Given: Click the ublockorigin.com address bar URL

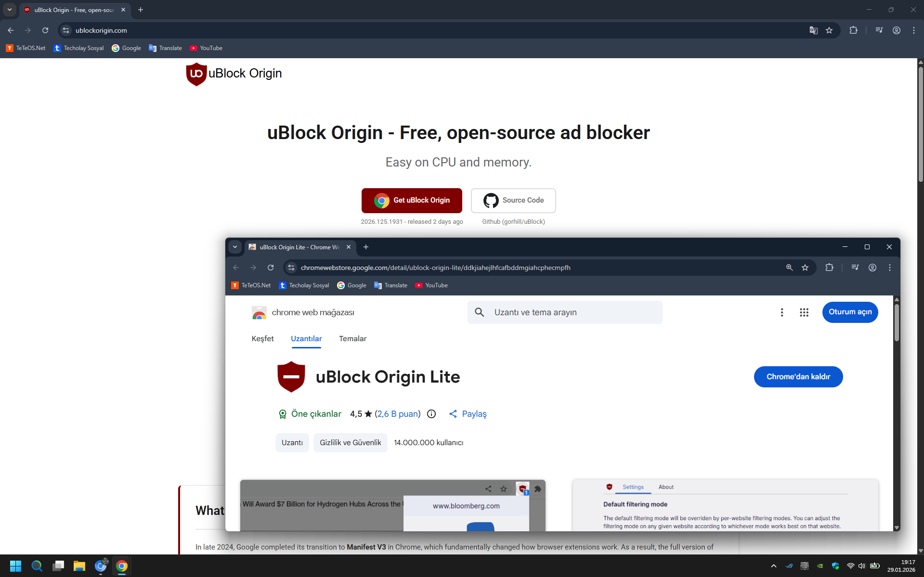Looking at the screenshot, I should [x=101, y=30].
